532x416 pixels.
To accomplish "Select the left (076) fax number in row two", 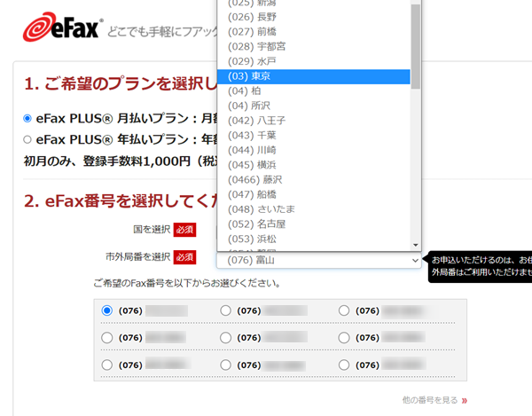I will (107, 338).
